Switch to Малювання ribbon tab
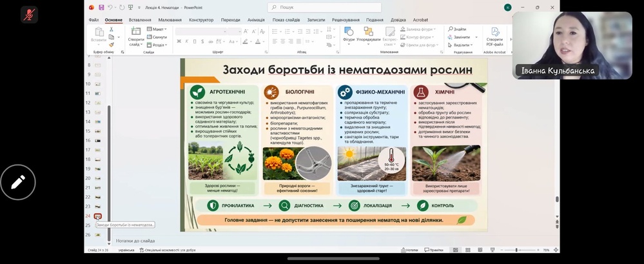This screenshot has height=264, width=644. (170, 20)
